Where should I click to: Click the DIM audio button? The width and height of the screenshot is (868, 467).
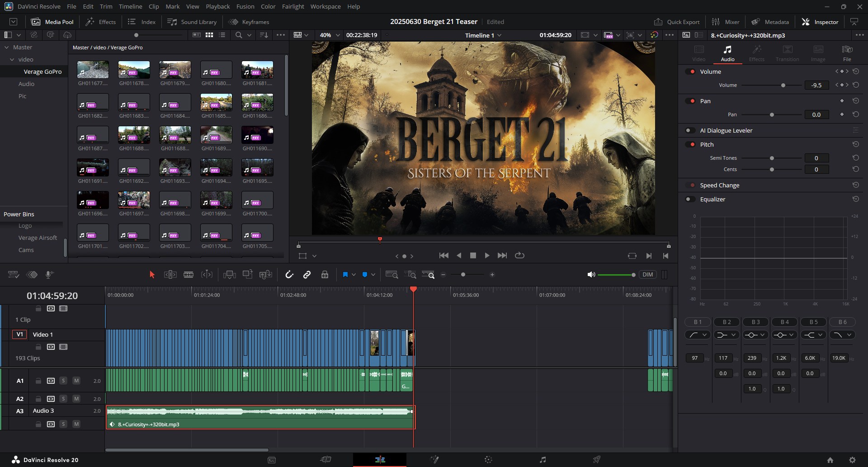point(647,275)
